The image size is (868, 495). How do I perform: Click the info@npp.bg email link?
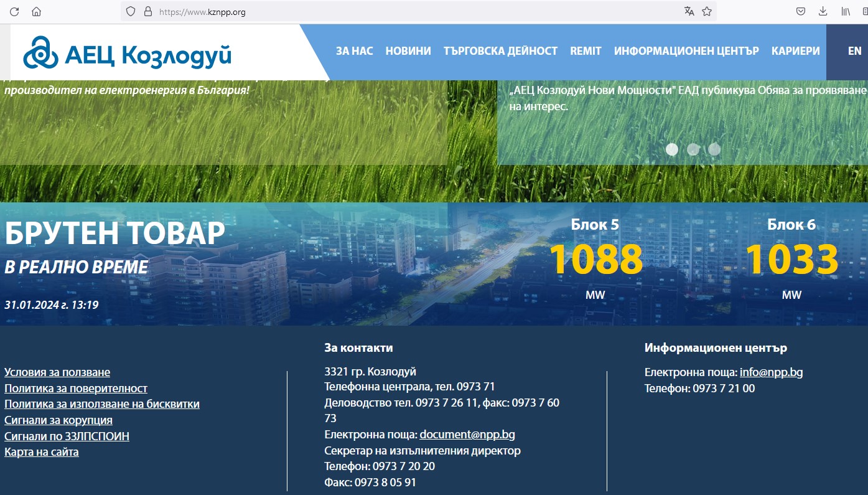[771, 372]
